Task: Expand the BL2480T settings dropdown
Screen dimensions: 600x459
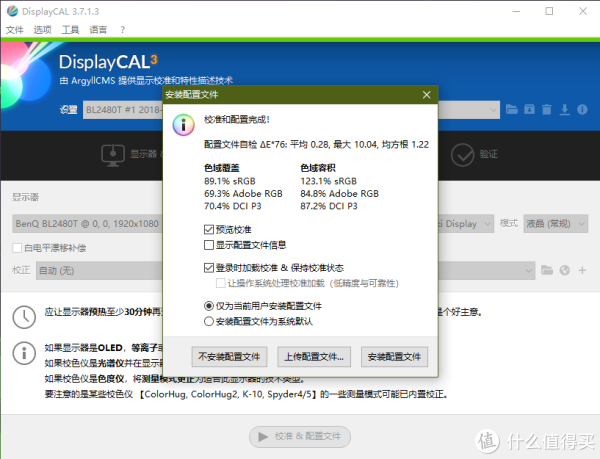Action: pos(493,110)
